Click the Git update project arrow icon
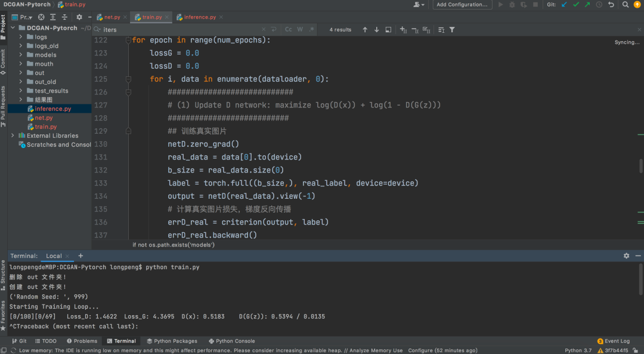Viewport: 644px width, 354px height. pos(564,5)
